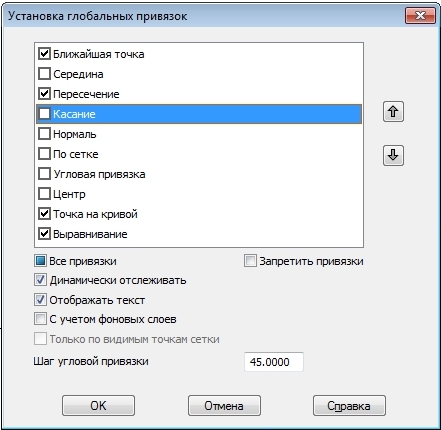Viewport: 441px width, 430px height.
Task: Disable Динамически отслеживать option
Action: tap(40, 280)
